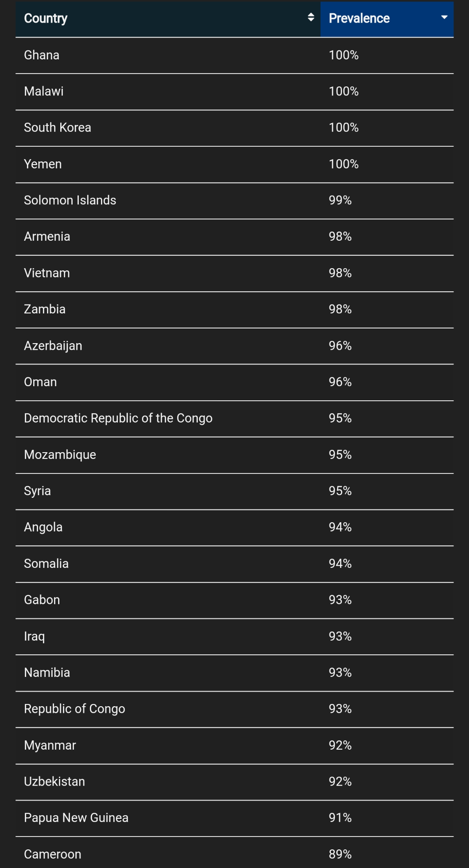
Task: Select Myanmar in the country list
Action: tap(50, 745)
